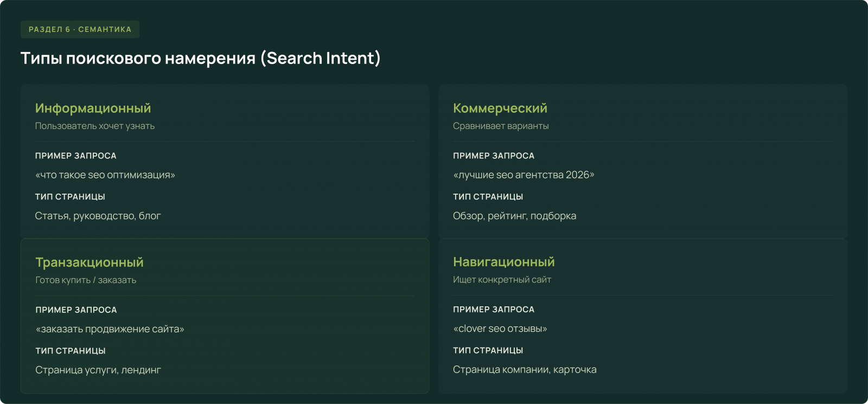Click the subtitle «Сравнивает варианты»
Screen dimensions: 868x404
click(x=501, y=126)
